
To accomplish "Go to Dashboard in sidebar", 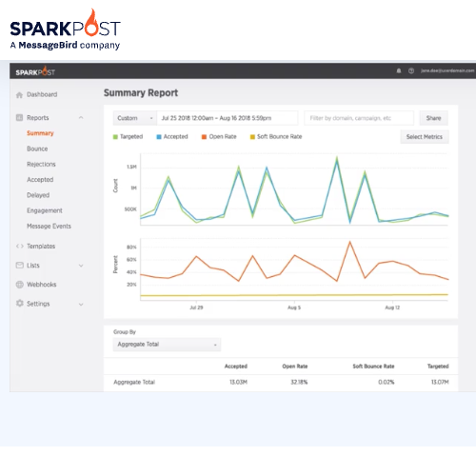I will pyautogui.click(x=42, y=94).
